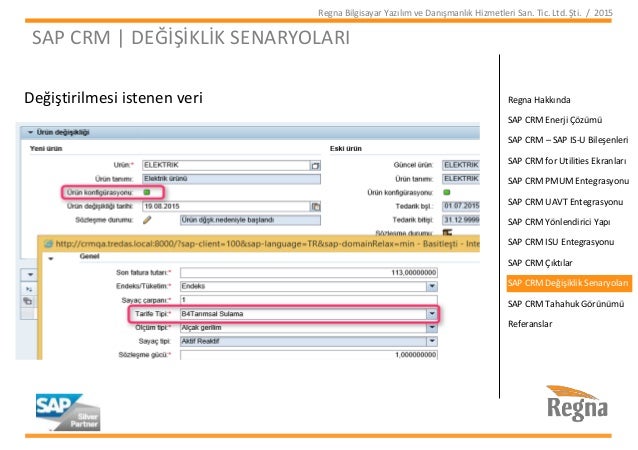The height and width of the screenshot is (450, 638).
Task: Select Referanslar in the side menu
Action: pos(530,324)
